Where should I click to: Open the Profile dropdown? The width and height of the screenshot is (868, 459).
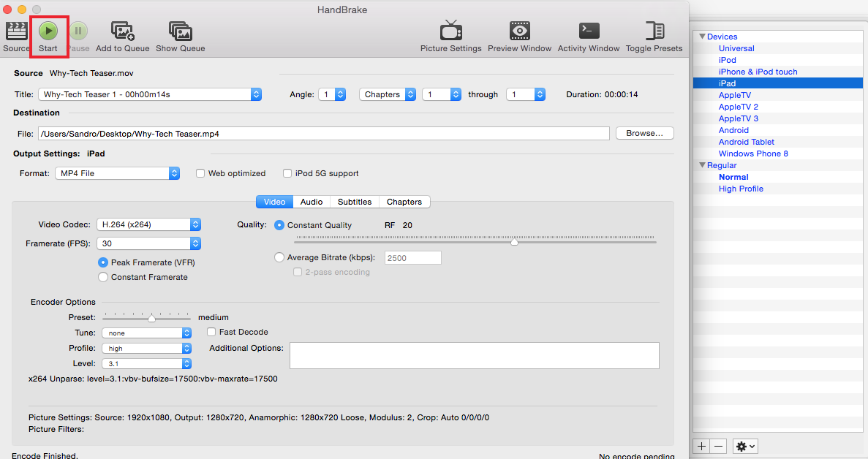point(147,349)
